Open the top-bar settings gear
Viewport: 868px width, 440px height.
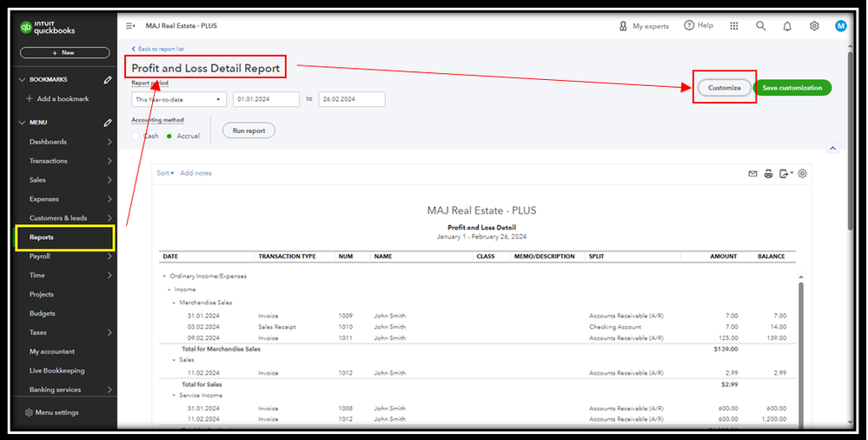point(814,26)
